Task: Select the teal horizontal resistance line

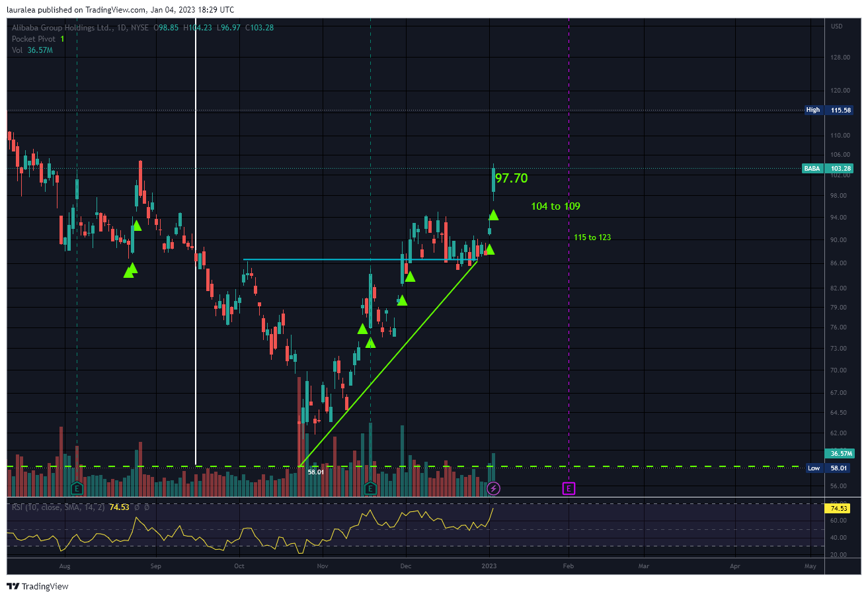Action: coord(360,259)
